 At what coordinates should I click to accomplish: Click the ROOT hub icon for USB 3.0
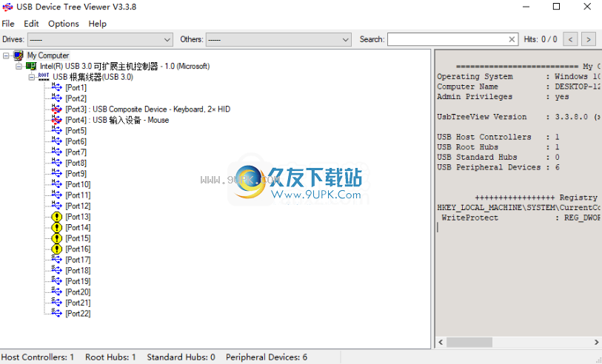[x=44, y=77]
